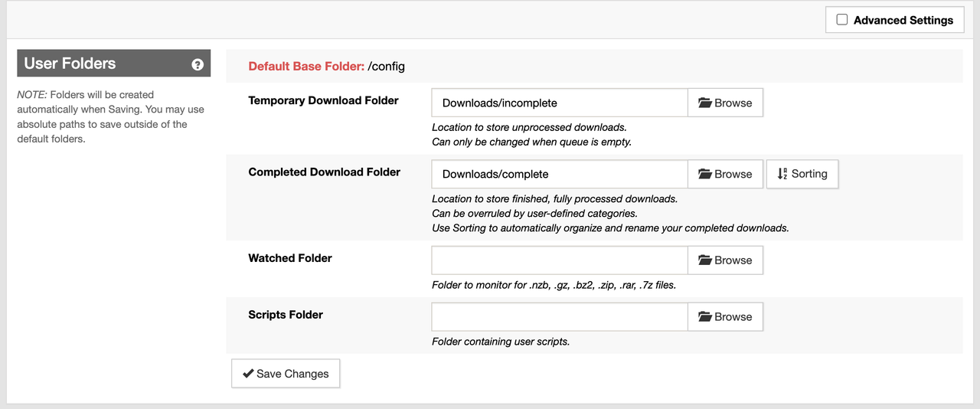Open Sorting options for completed downloads
Screen dimensions: 980x409
(x=802, y=174)
